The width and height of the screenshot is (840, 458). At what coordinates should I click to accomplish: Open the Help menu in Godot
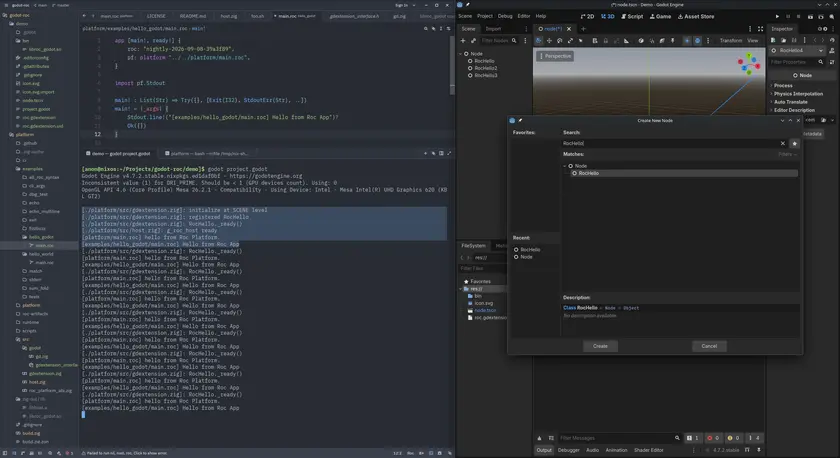tap(541, 16)
